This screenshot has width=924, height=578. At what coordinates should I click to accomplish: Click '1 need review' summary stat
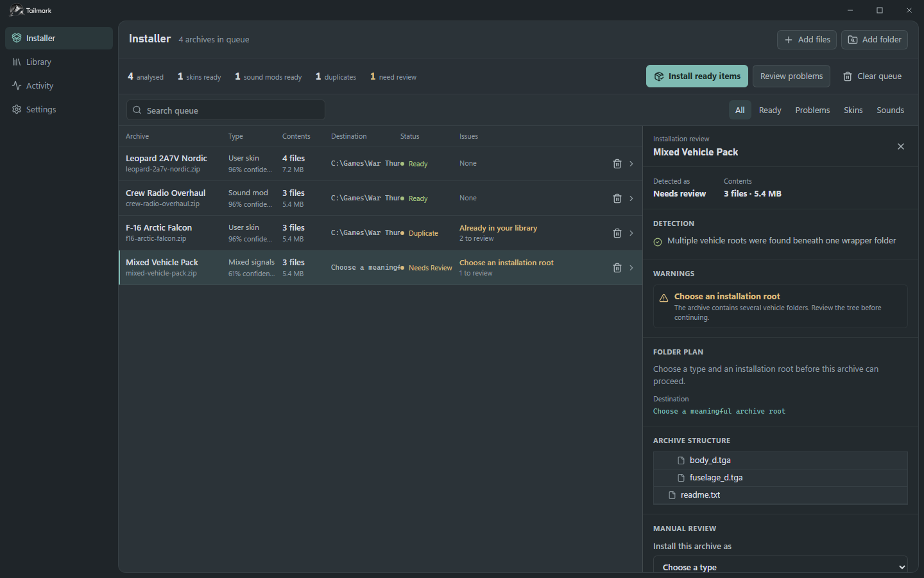click(x=393, y=76)
